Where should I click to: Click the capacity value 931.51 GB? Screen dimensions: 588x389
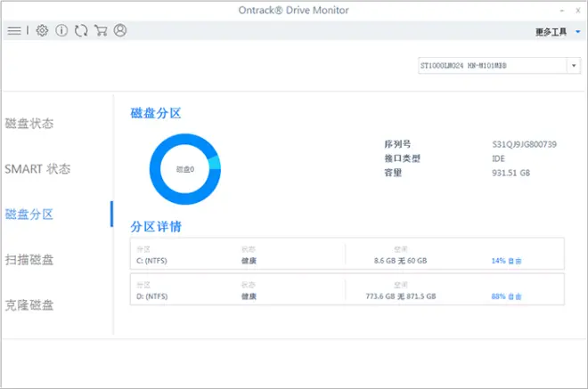[510, 173]
